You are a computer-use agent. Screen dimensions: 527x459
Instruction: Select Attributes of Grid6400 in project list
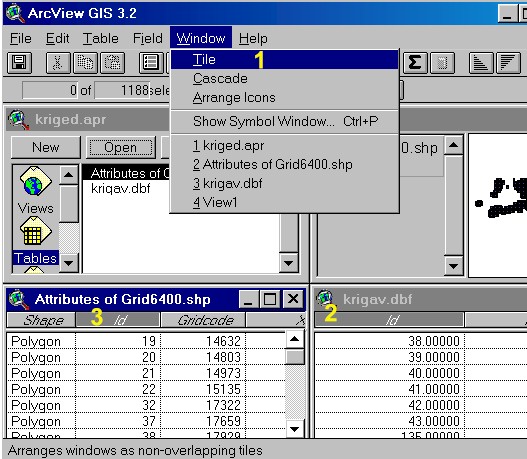pos(127,173)
